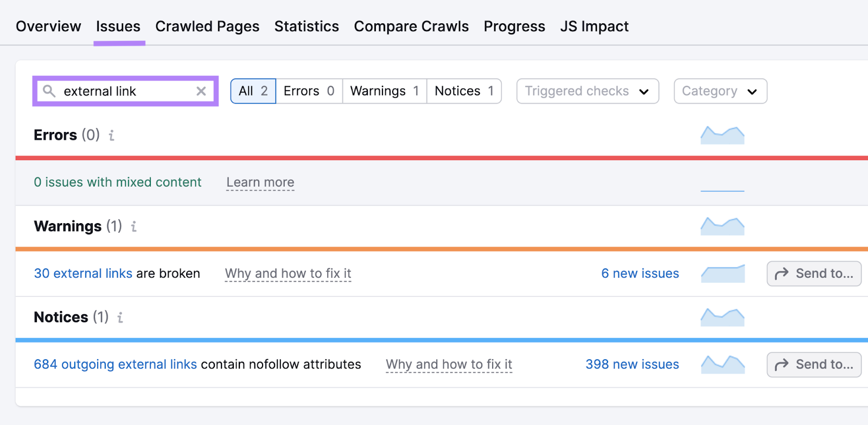Click the magnifier search icon
The image size is (868, 425).
tap(49, 91)
